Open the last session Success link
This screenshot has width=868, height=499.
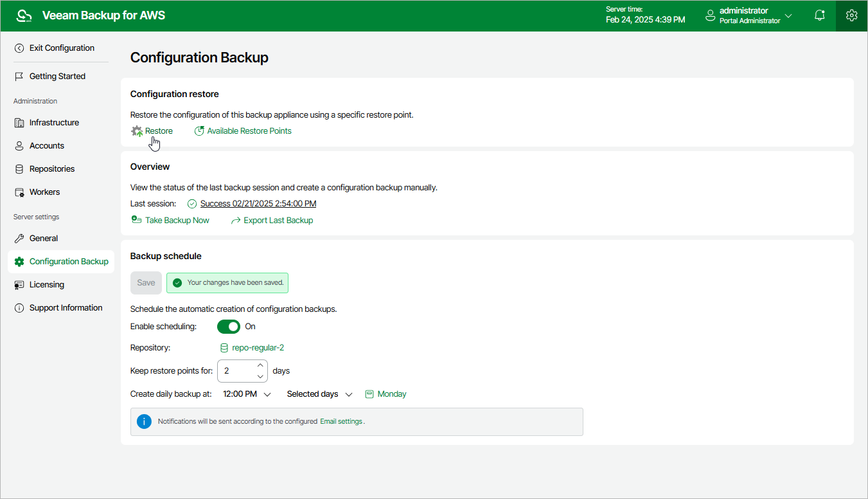point(258,204)
